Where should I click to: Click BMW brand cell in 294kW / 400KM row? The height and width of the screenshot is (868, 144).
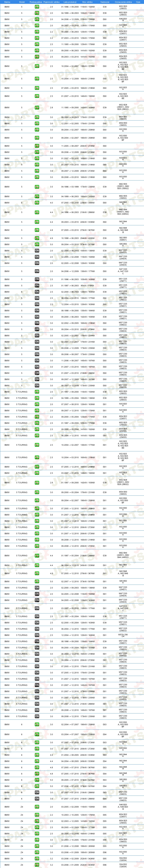7,238
